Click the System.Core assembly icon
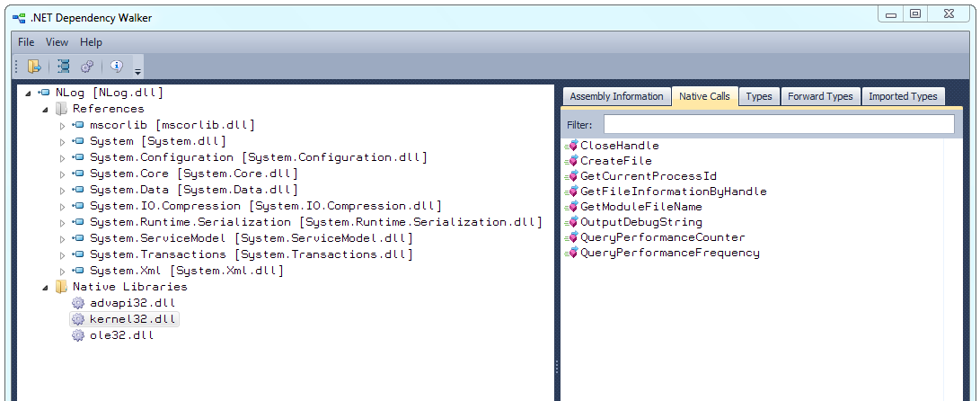This screenshot has height=401, width=980. coord(77,174)
